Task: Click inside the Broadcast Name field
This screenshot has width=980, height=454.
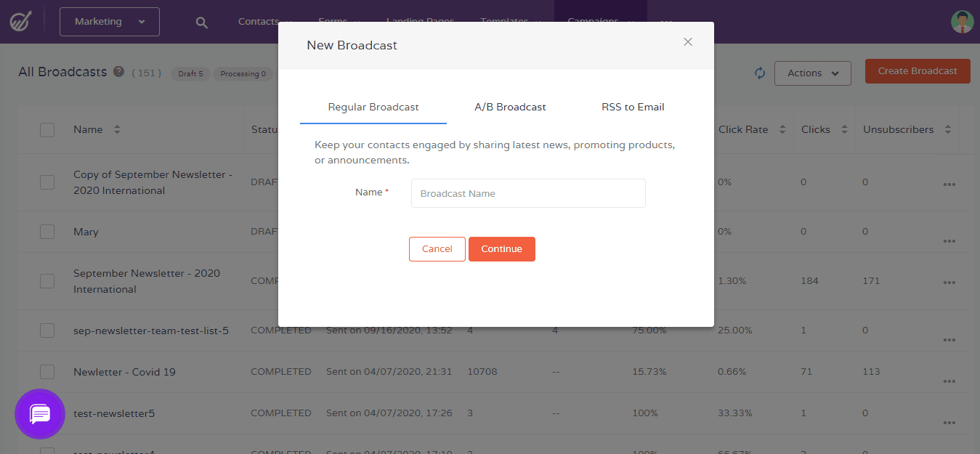Action: 527,192
